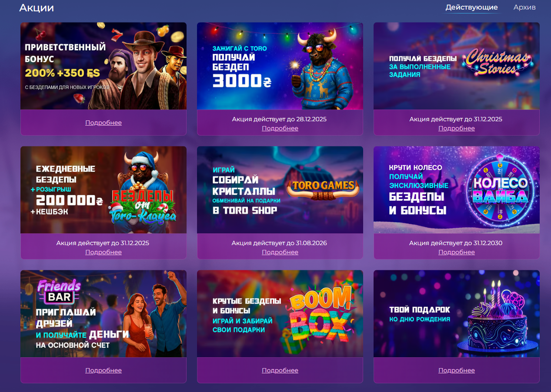The height and width of the screenshot is (392, 551).
Task: Click Подробнее under the Ежедневные бездепы promo
Action: click(104, 252)
